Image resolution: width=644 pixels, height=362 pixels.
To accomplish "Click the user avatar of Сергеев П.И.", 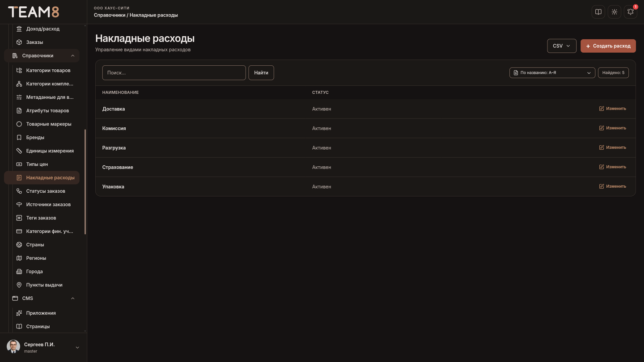I will click(13, 347).
